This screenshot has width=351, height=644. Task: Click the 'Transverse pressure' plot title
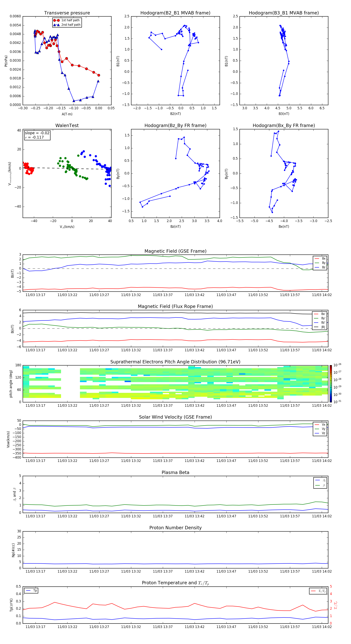(x=67, y=13)
